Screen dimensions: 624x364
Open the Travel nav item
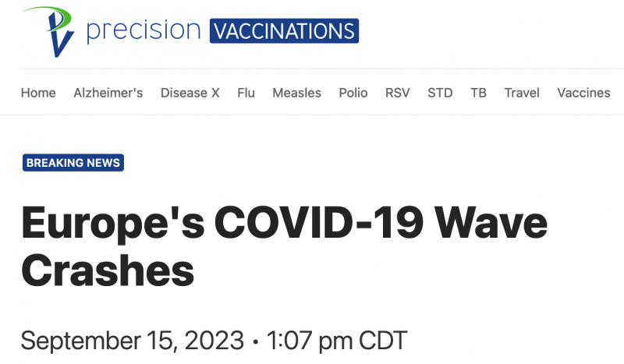(x=522, y=93)
